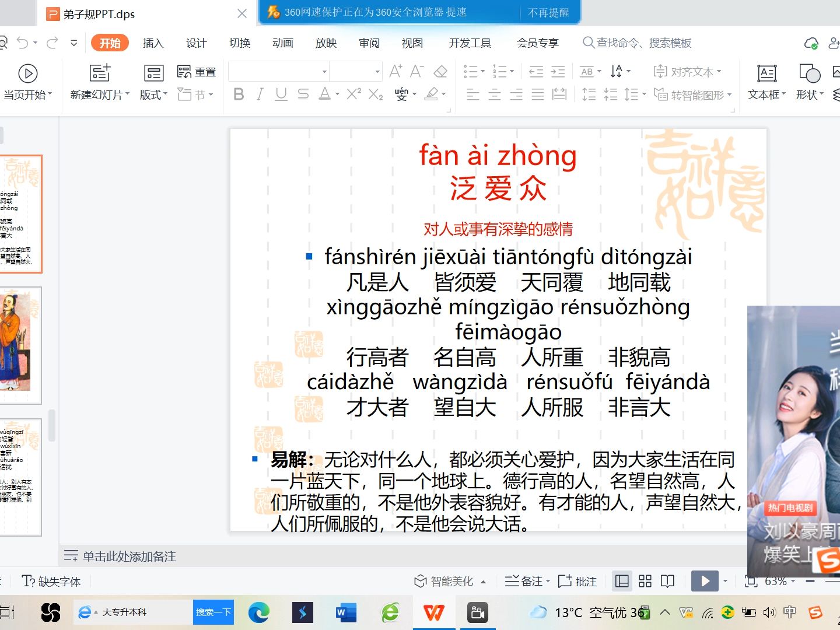
Task: Start slideshow from current slide icon
Action: tap(28, 73)
